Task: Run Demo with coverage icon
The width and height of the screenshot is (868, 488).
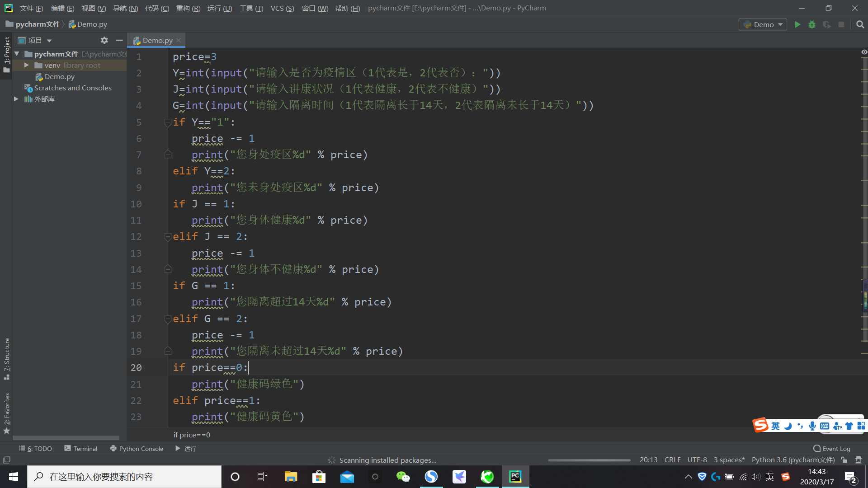Action: point(826,24)
